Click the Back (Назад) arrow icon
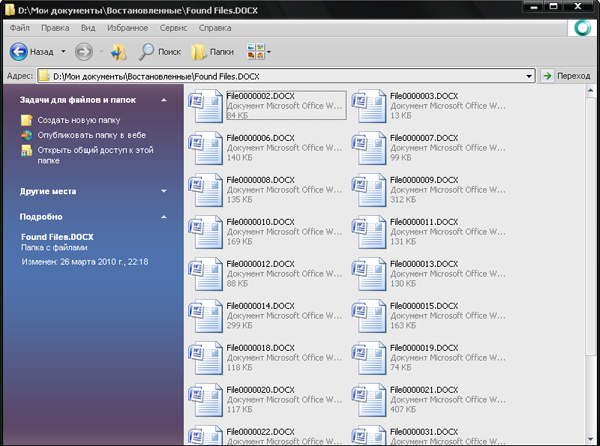Screen dimensions: 600x446 pos(18,52)
